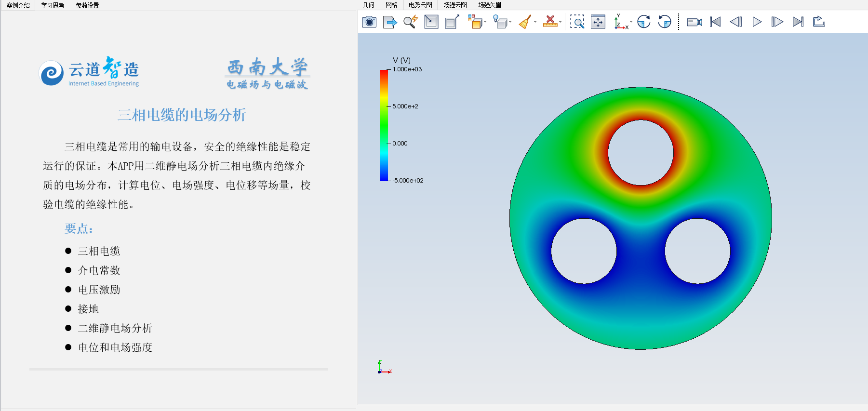Take a screenshot with the camera icon
Screen dimensions: 868x411
point(369,22)
